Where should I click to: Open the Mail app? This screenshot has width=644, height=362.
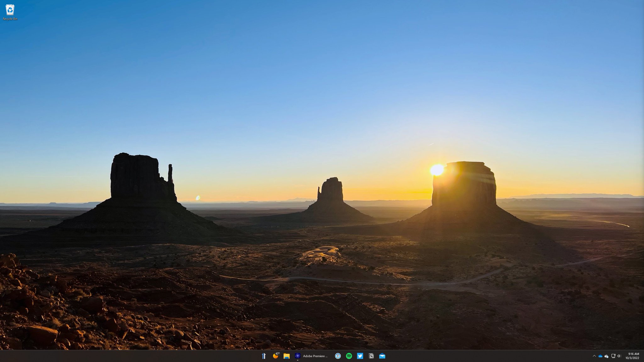pyautogui.click(x=382, y=356)
